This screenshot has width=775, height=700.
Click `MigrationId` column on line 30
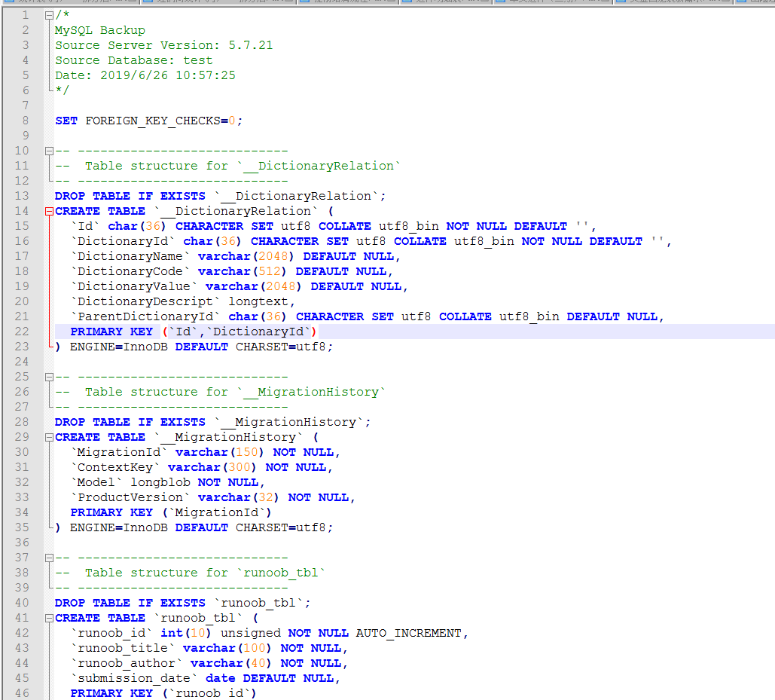point(119,452)
